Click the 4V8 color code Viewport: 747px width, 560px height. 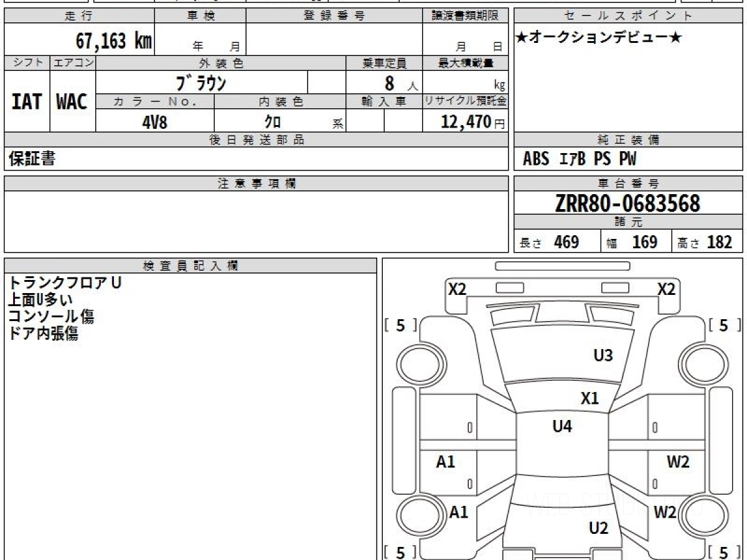[155, 121]
